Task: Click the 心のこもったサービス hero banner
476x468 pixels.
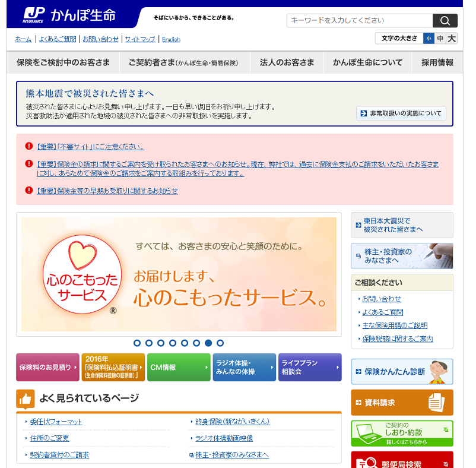Action: (x=179, y=274)
